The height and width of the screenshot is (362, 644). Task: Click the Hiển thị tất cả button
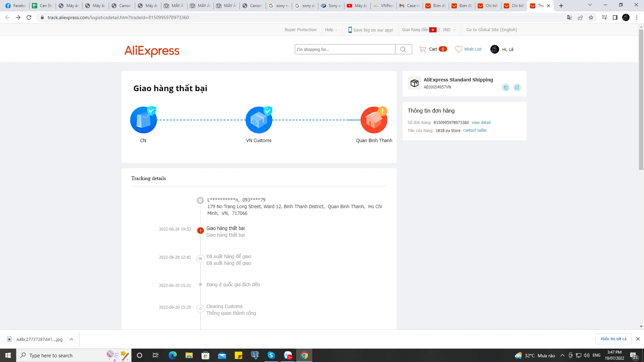(613, 339)
